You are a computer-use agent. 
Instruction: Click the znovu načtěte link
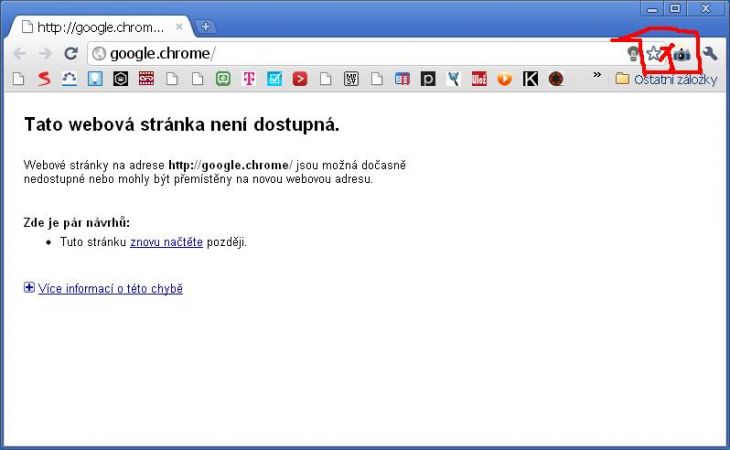tap(166, 242)
